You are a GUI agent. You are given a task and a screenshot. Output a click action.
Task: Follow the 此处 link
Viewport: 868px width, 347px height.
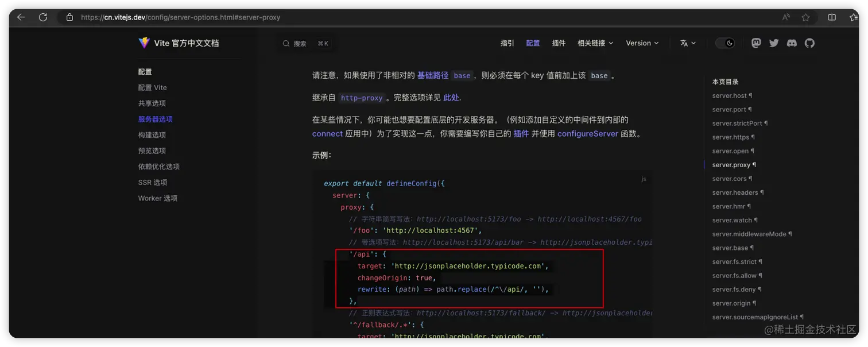point(451,98)
